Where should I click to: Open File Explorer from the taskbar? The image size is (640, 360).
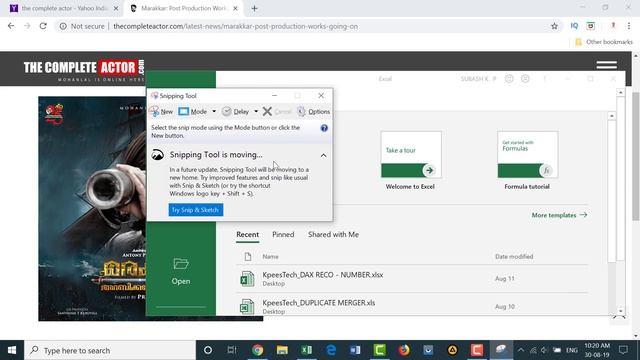[282, 350]
